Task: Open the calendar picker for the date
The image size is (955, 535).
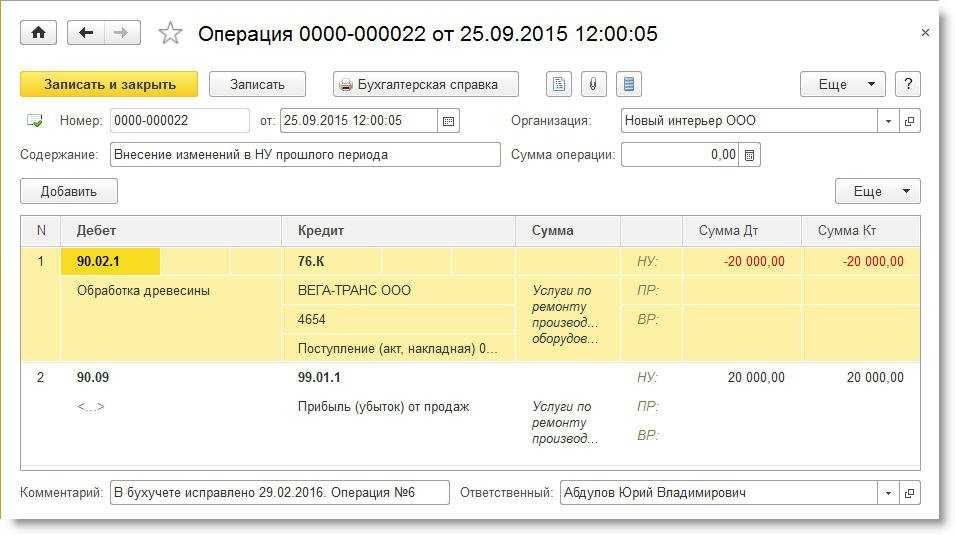Action: pyautogui.click(x=448, y=121)
